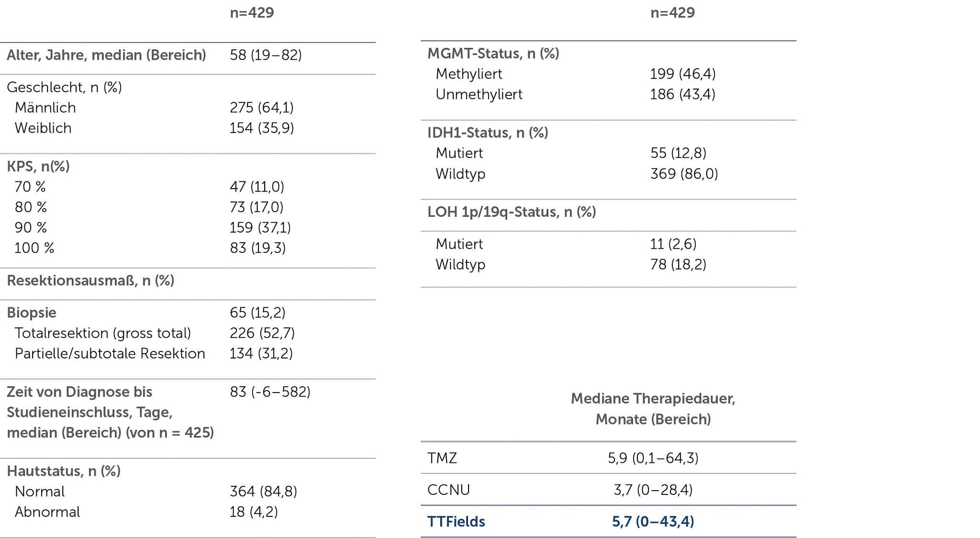The image size is (980, 538).
Task: Select the 'Hautstatus, n (%)' heading
Action: pyautogui.click(x=64, y=471)
